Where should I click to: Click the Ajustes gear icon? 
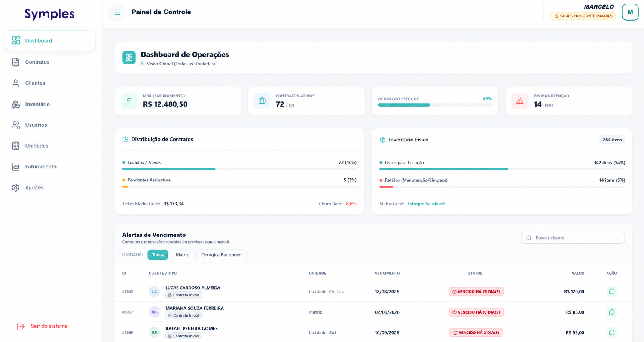point(16,188)
